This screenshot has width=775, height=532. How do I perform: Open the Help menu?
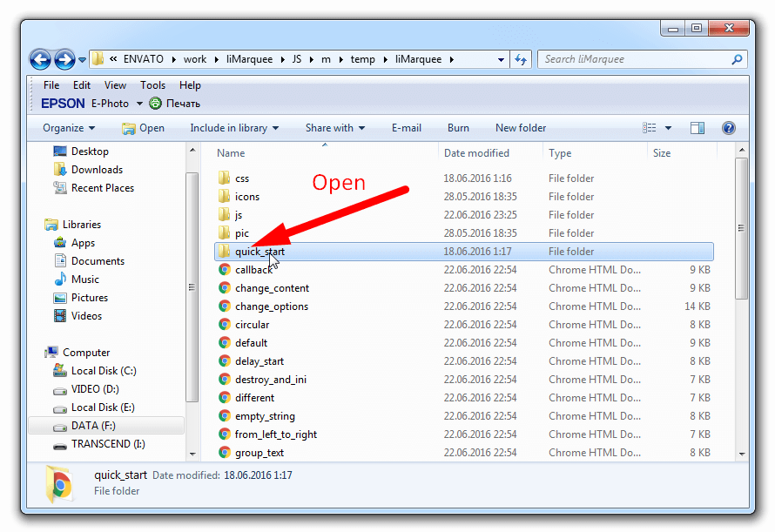190,85
